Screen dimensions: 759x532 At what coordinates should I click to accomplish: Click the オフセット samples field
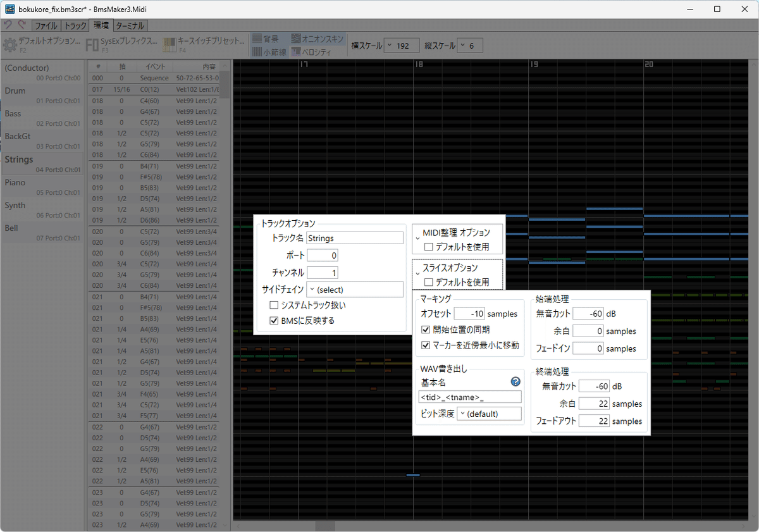coord(469,314)
